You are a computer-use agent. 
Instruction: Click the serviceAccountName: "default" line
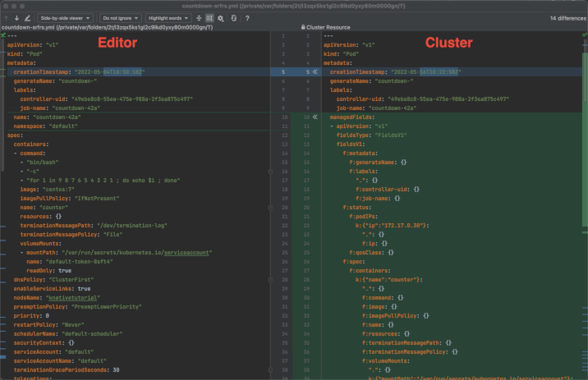pos(60,361)
